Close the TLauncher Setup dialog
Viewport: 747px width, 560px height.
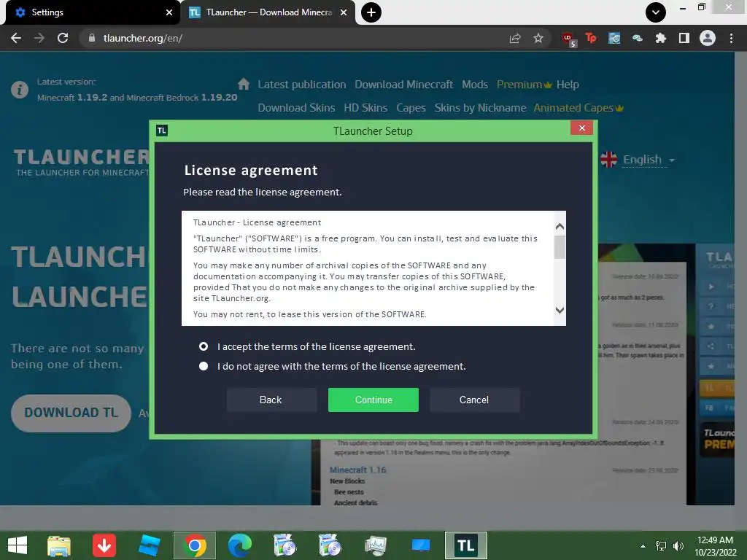[x=581, y=128]
